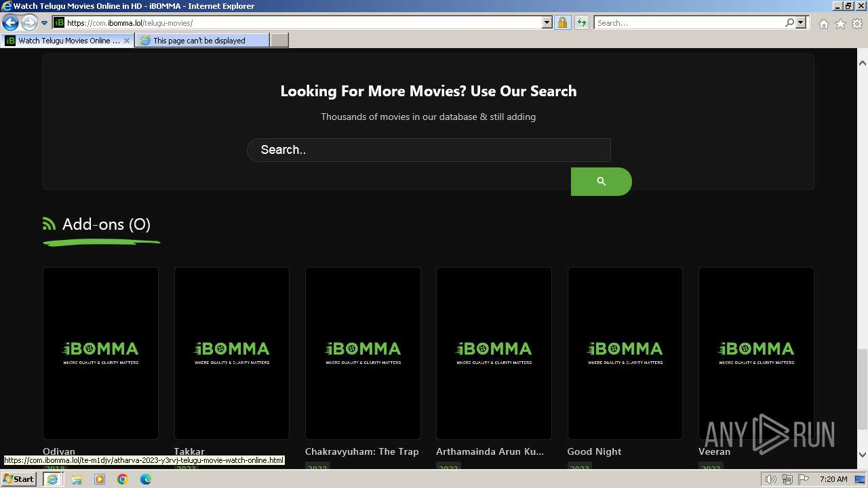
Task: Click the Internet Explorer title bar icon
Action: tap(7, 6)
